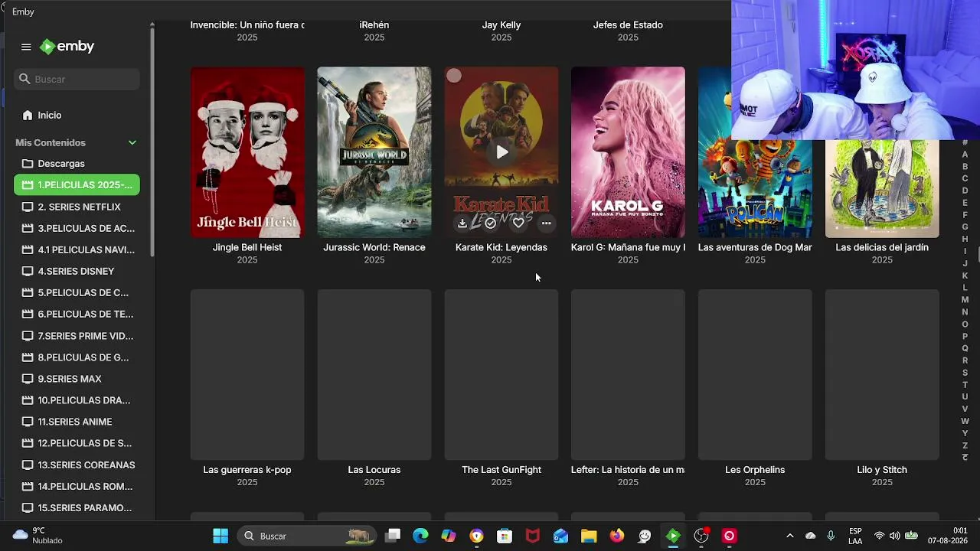
Task: Show hidden system tray icons
Action: coord(790,536)
